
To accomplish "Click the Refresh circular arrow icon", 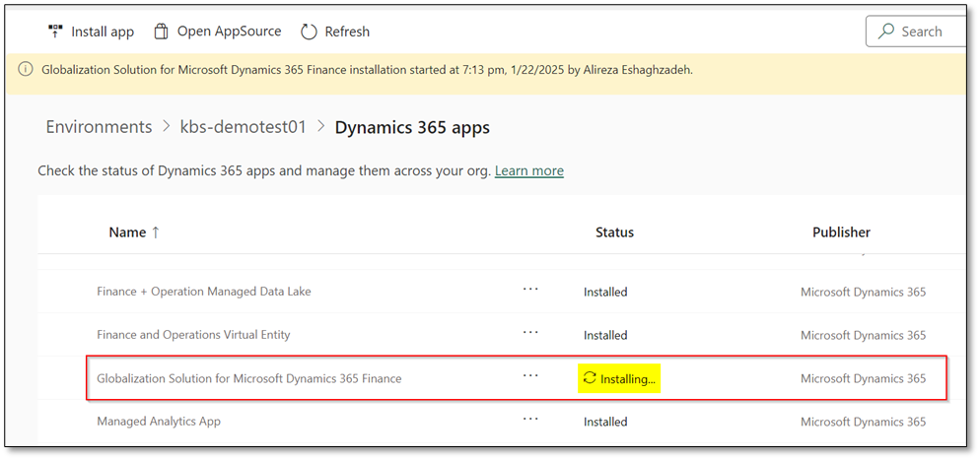I will [309, 32].
